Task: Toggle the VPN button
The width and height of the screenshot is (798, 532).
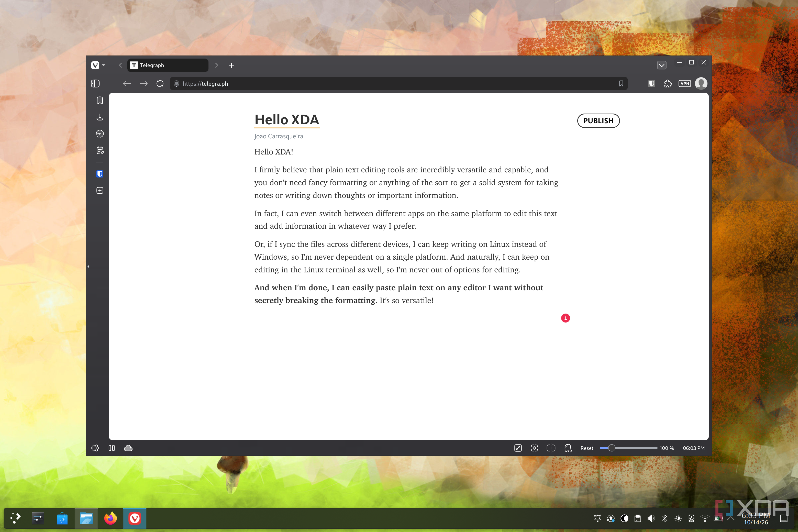Action: [685, 83]
